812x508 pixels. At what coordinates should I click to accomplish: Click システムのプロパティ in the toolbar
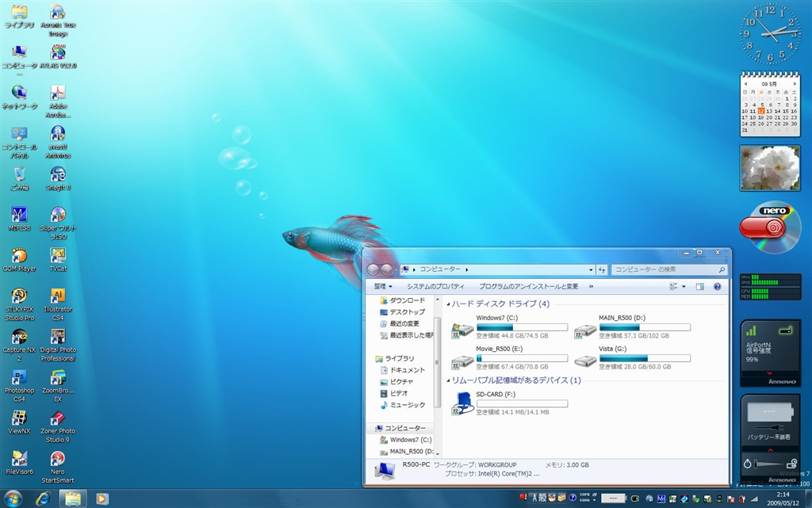click(x=435, y=286)
